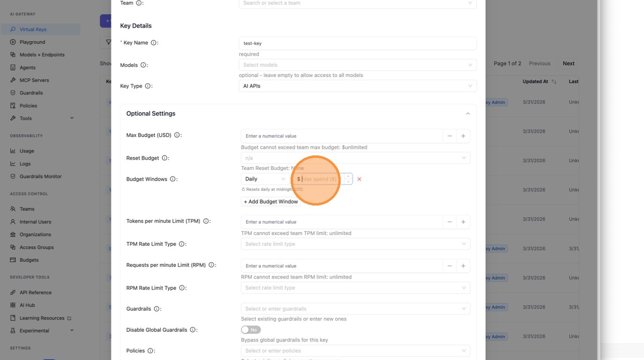Screen dimensions: 644x360
Task: Open the RPM rate limit type dropdown
Action: point(355,288)
